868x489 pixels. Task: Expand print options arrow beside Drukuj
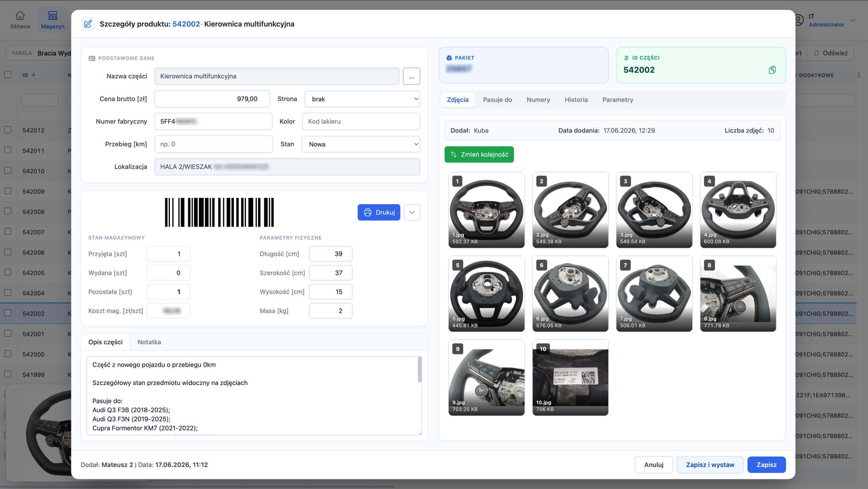tap(412, 212)
